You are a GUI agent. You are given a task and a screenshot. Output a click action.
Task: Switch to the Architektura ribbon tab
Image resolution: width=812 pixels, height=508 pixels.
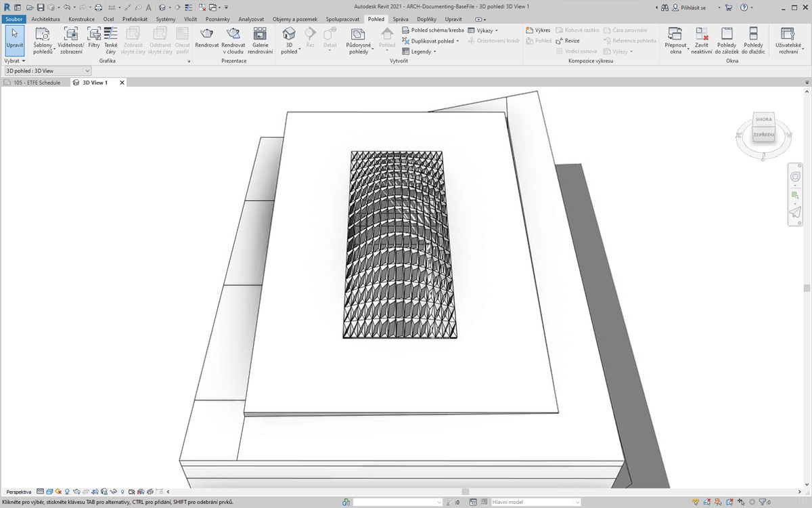pos(45,19)
